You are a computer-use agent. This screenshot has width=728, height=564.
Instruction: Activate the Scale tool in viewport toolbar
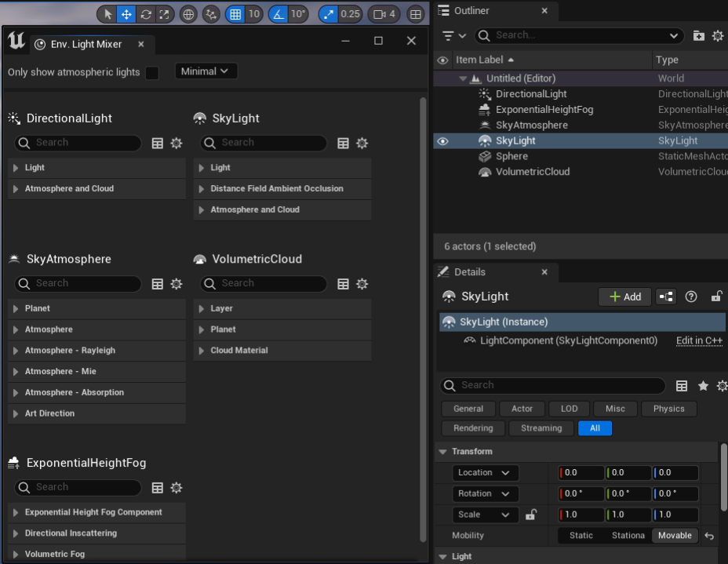(165, 14)
